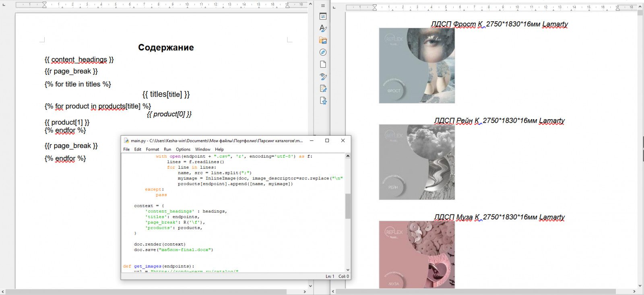Image resolution: width=644 pixels, height=295 pixels.
Task: Open the Gallery sidebar deck
Action: coord(323,40)
